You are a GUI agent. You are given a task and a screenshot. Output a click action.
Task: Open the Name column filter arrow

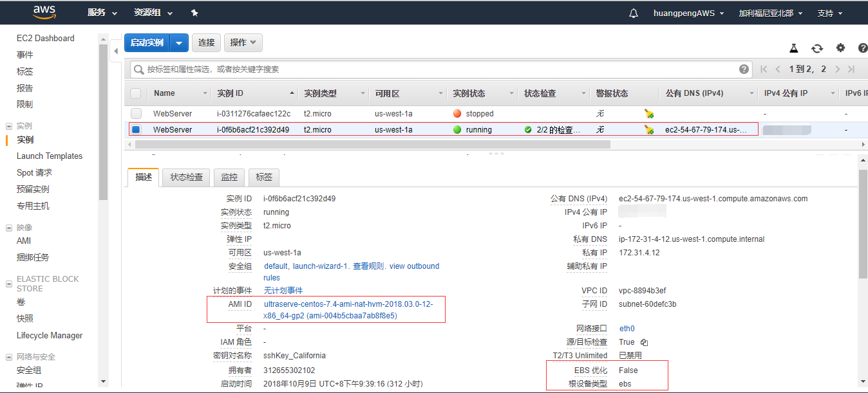click(x=205, y=94)
